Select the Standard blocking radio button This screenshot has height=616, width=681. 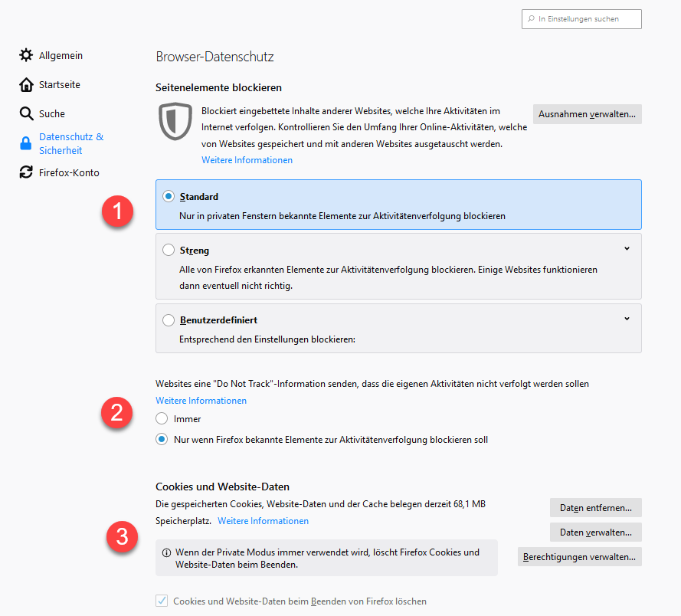pos(169,196)
